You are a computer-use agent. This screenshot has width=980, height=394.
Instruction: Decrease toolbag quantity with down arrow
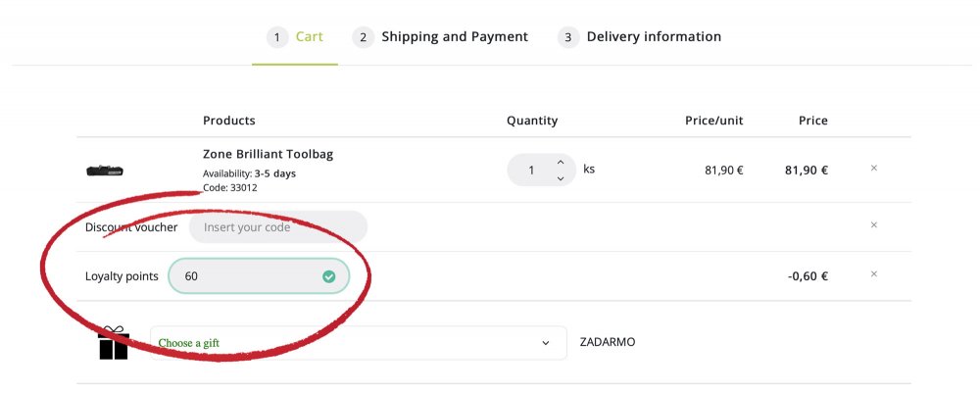[561, 178]
